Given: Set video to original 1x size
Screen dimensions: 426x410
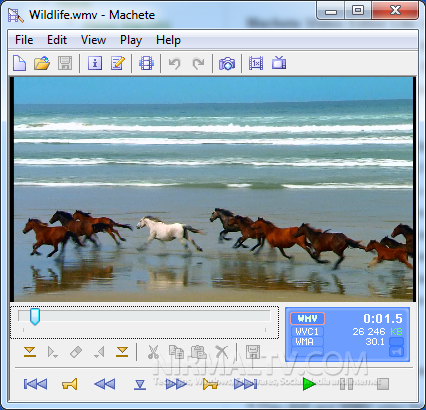Looking at the screenshot, I should coord(256,63).
